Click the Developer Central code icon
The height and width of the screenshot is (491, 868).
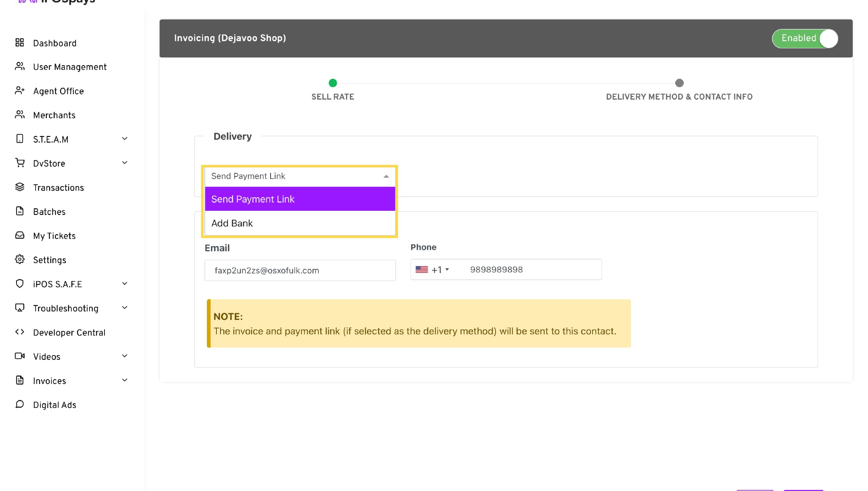click(19, 332)
